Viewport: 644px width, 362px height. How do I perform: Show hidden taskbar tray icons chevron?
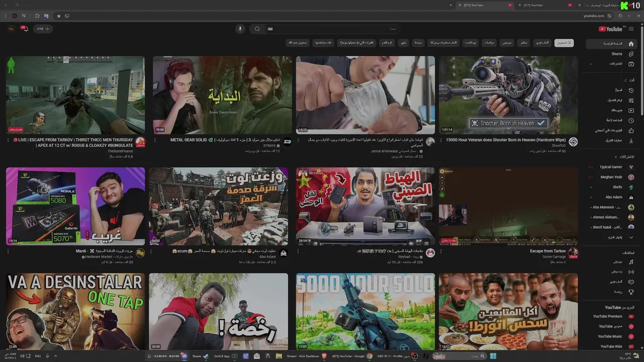55,356
